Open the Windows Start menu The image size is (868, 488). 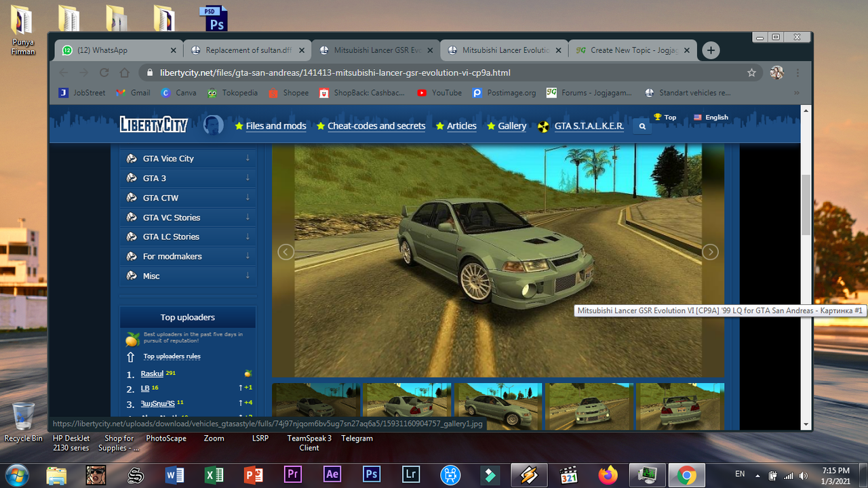(x=16, y=474)
